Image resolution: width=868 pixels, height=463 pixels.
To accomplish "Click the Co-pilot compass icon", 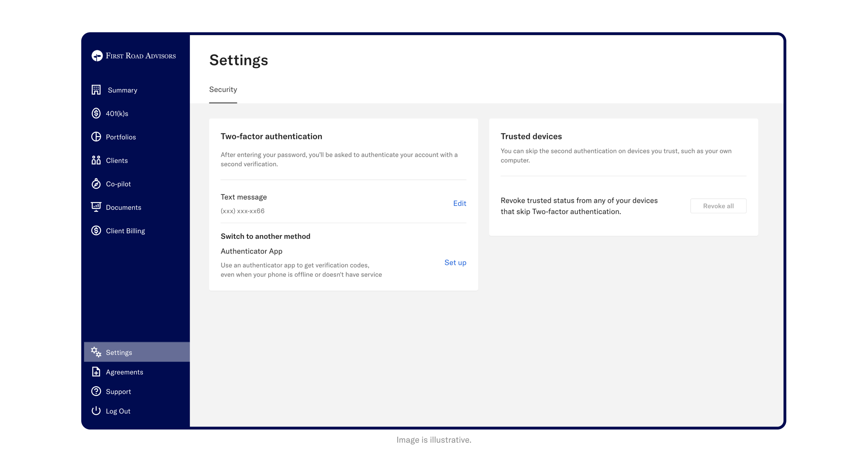I will click(96, 183).
